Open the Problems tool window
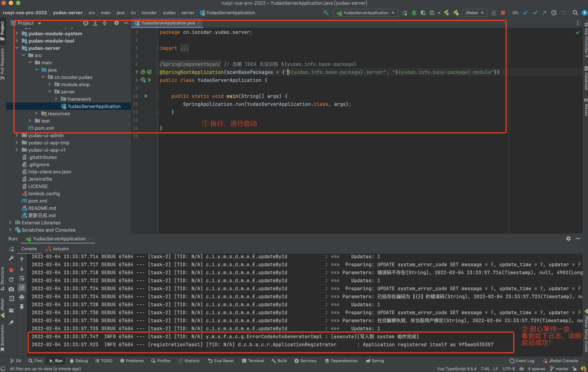The image size is (588, 372). pos(132,361)
